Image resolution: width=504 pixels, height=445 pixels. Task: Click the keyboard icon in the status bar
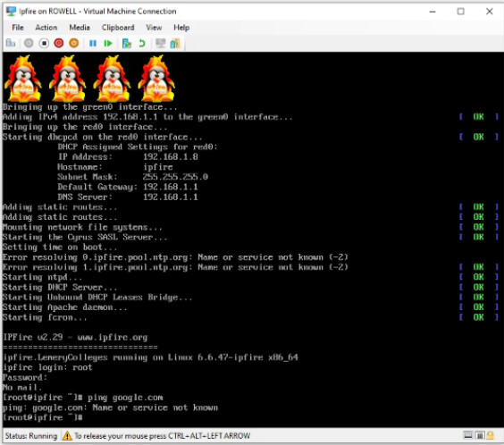(x=468, y=435)
